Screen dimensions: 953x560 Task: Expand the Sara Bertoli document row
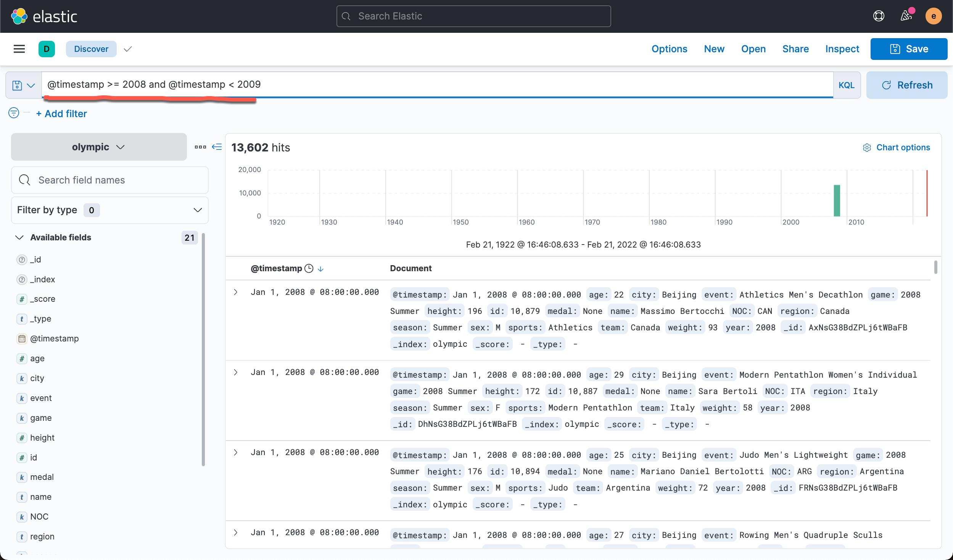tap(236, 372)
